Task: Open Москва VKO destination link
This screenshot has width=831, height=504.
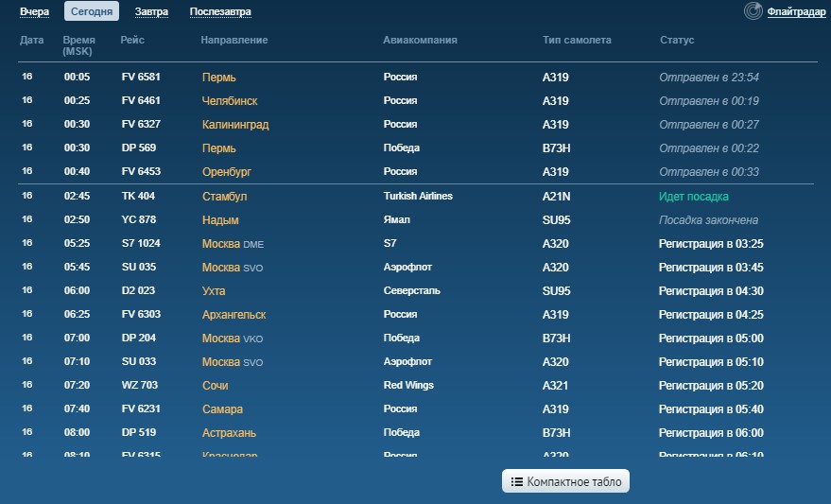Action: [233, 339]
